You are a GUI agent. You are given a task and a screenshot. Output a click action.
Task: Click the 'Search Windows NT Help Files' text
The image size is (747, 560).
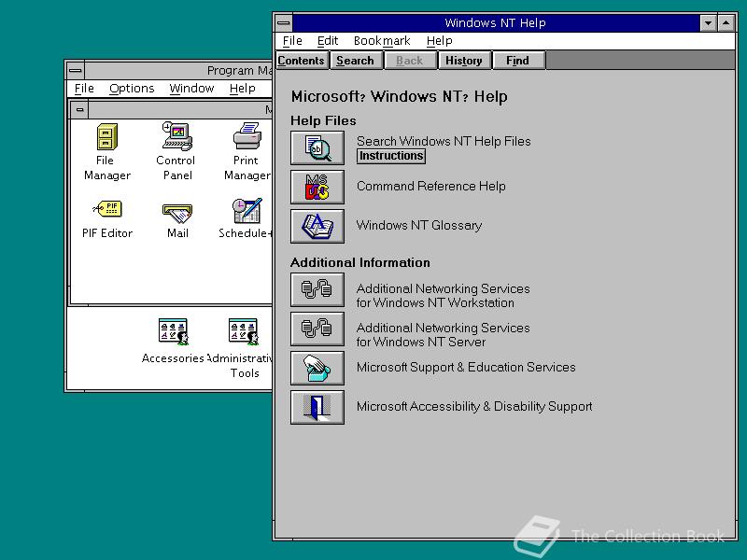click(x=444, y=142)
